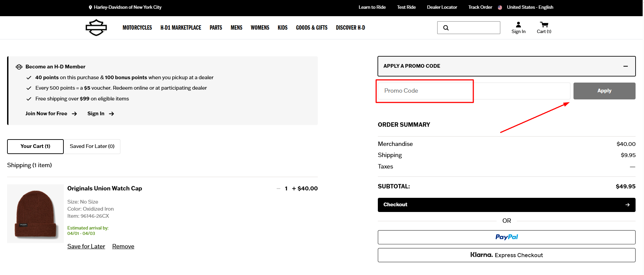The image size is (644, 275).
Task: Decrease cap quantity with the minus button
Action: click(x=278, y=189)
